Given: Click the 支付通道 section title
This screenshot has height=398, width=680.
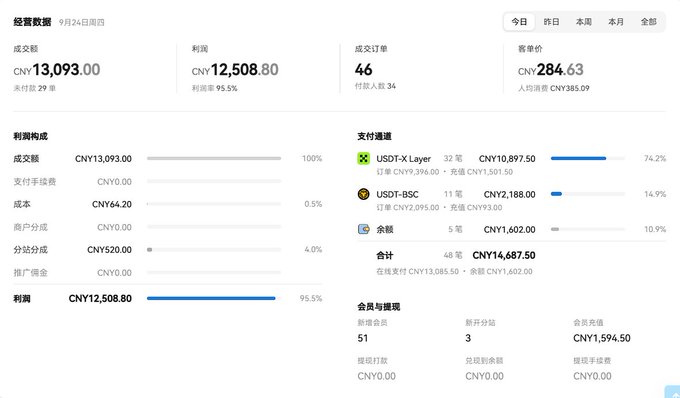Looking at the screenshot, I should [x=374, y=136].
